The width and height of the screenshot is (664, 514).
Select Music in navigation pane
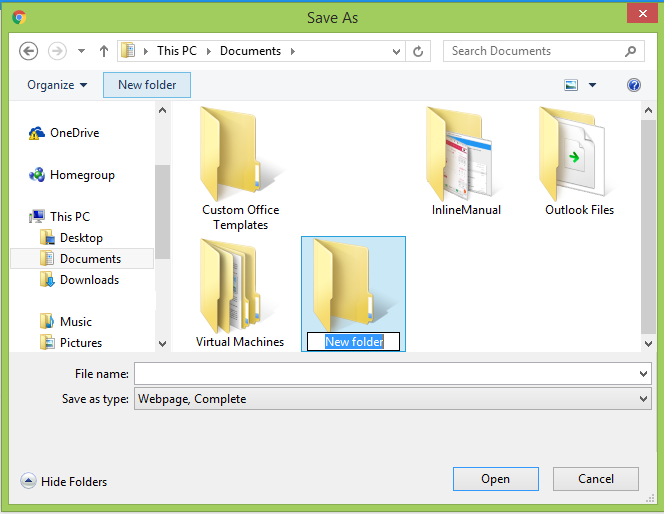76,322
